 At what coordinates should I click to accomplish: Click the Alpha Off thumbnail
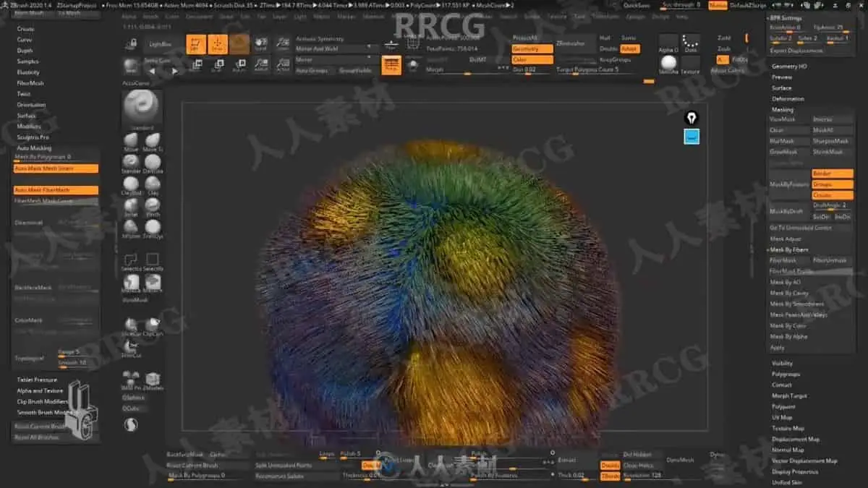669,43
